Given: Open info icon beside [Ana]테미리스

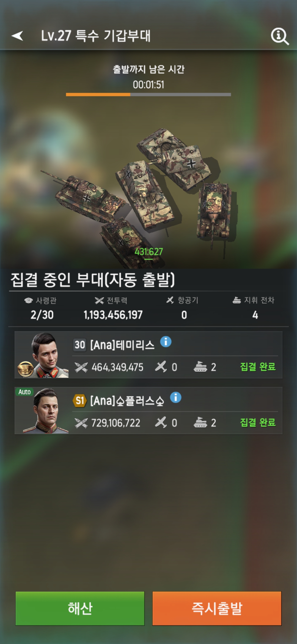Looking at the screenshot, I should point(166,342).
